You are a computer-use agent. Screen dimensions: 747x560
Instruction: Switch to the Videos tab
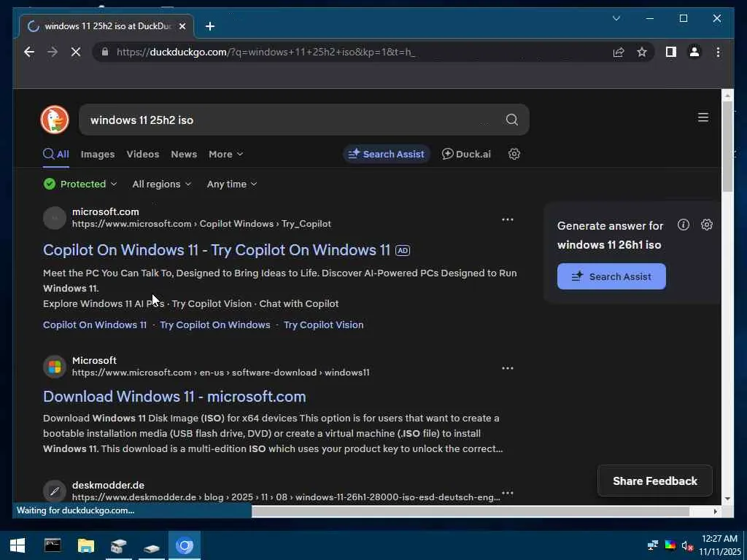coord(143,155)
